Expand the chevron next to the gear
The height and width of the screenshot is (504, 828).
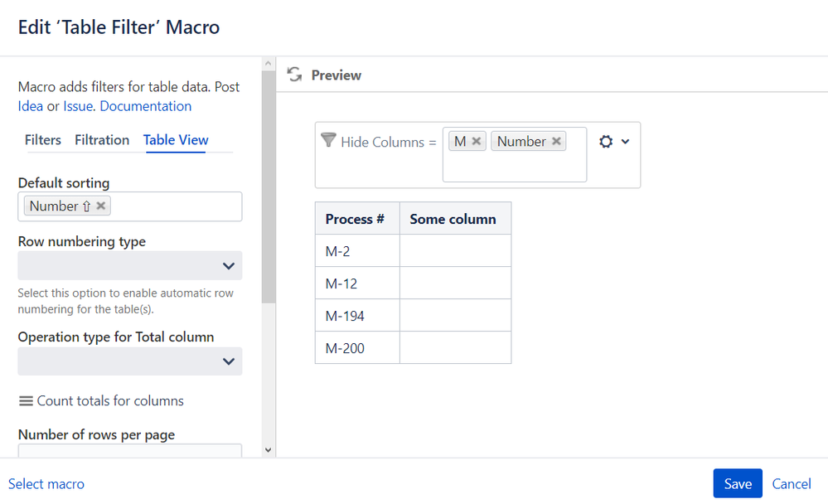[625, 142]
